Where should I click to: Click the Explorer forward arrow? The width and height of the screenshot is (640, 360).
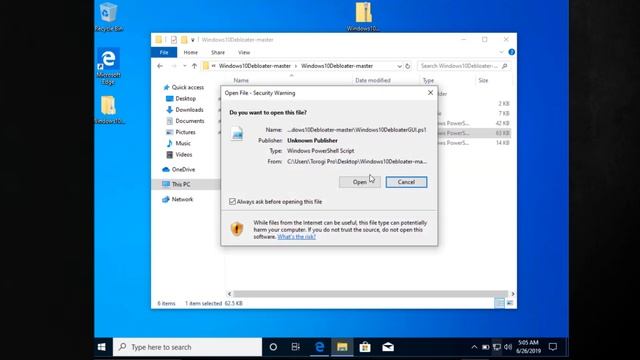174,66
